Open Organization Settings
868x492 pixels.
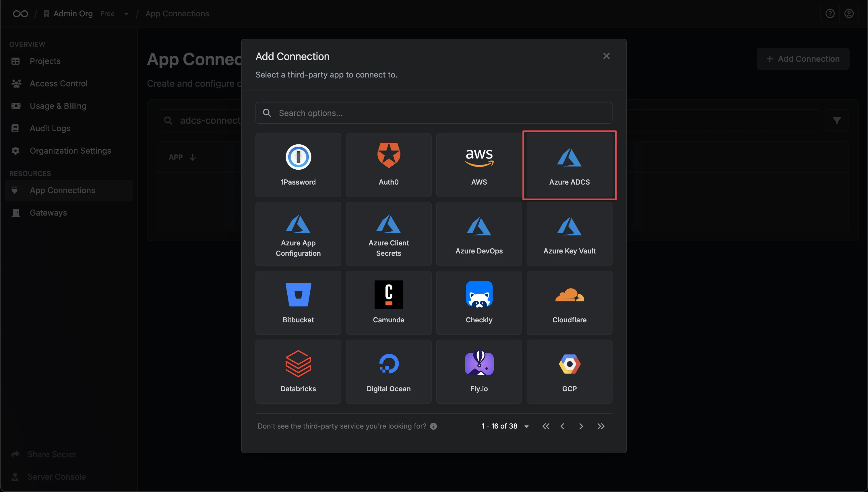69,151
